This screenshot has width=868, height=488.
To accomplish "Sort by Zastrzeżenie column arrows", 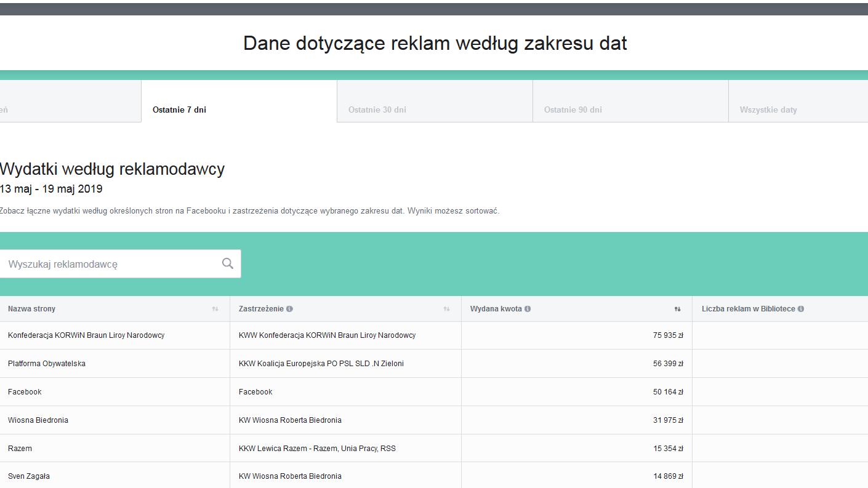I will (446, 309).
